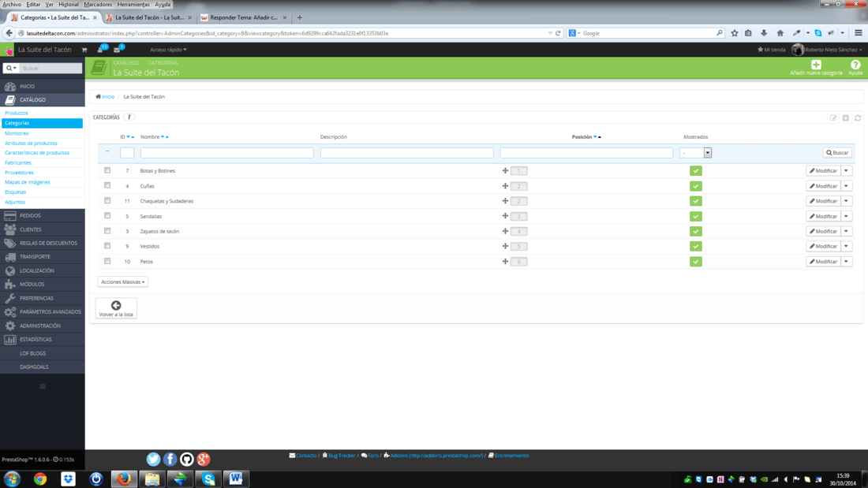Image resolution: width=868 pixels, height=488 pixels.
Task: Open Firefox Historial menu
Action: tap(68, 5)
